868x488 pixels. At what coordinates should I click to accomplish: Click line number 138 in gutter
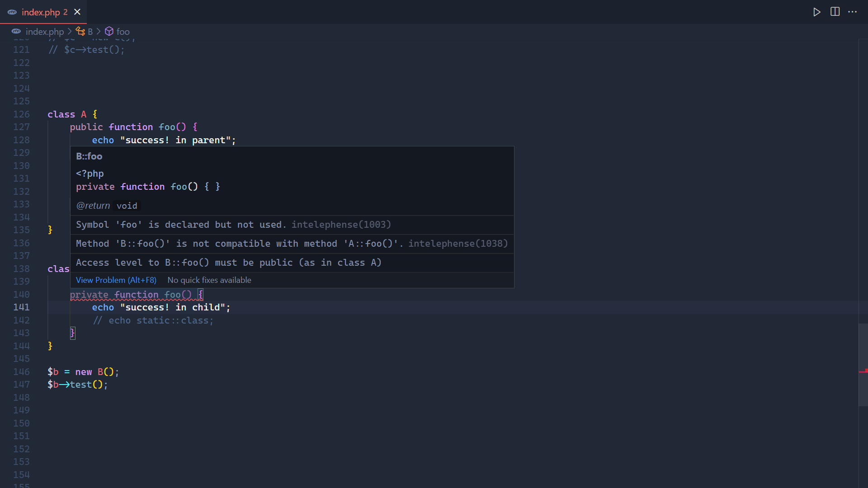point(21,269)
